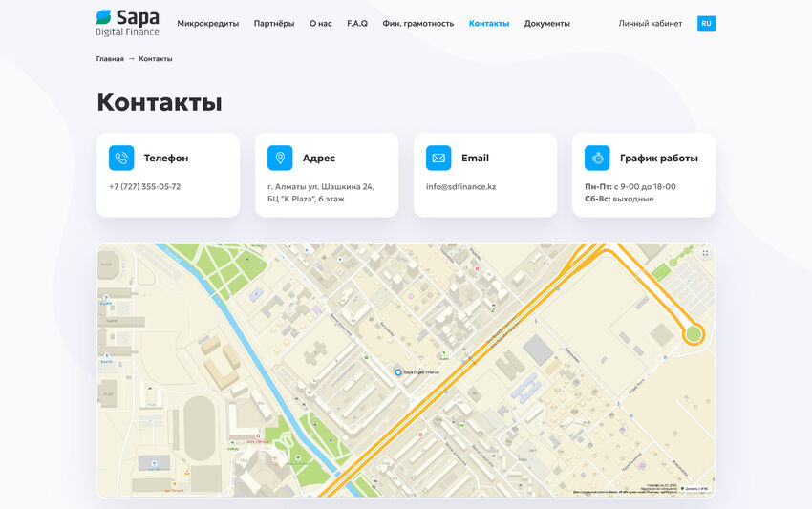Click the location pin icon in Адрес card
This screenshot has width=812, height=509.
(280, 159)
